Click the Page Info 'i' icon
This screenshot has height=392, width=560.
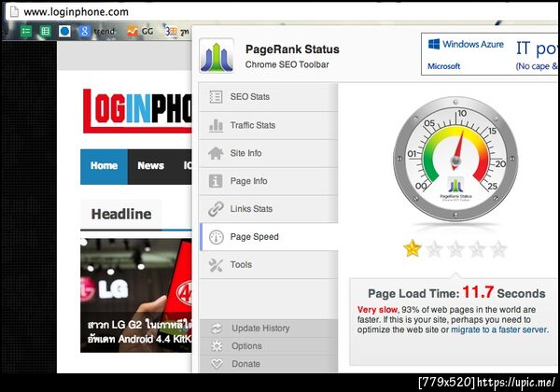tap(216, 181)
